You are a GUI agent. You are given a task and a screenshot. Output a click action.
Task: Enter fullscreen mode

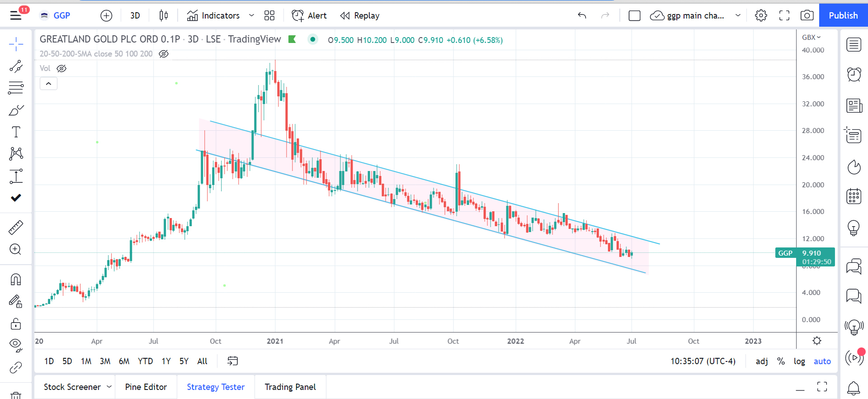784,15
